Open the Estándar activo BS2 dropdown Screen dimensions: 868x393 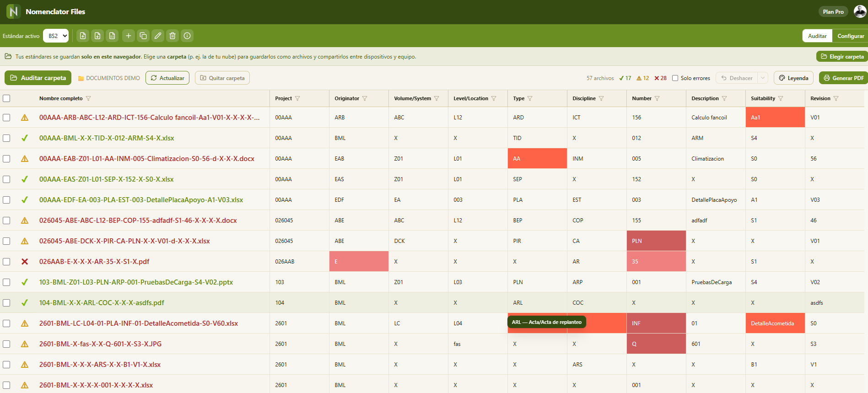point(56,36)
